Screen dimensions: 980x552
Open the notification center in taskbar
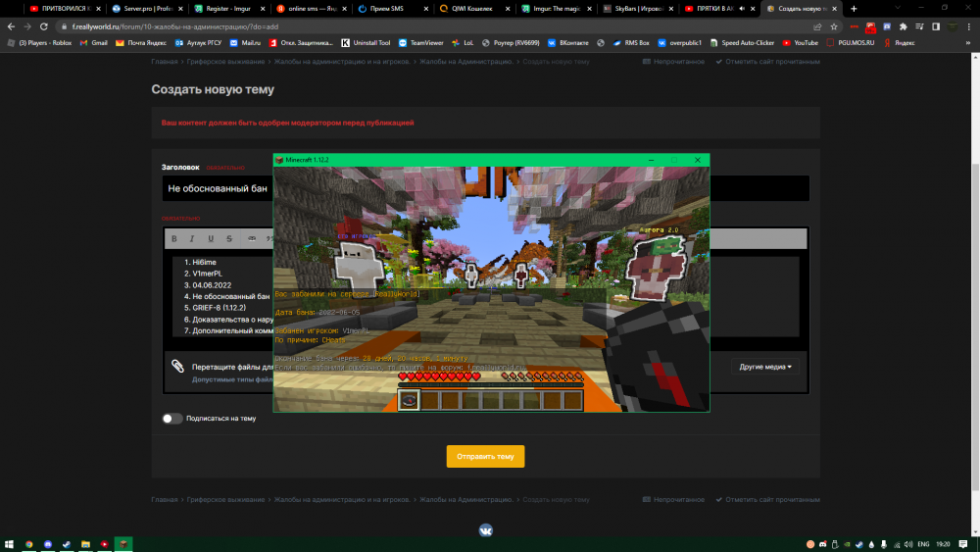pyautogui.click(x=963, y=544)
